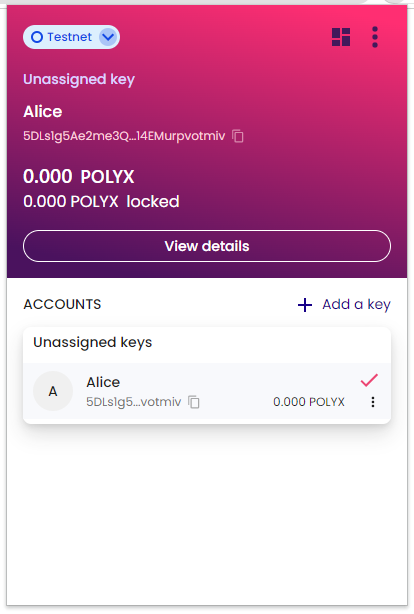Screen dimensions: 414x614
Task: Open the Testnet network selector pill
Action: click(x=71, y=37)
